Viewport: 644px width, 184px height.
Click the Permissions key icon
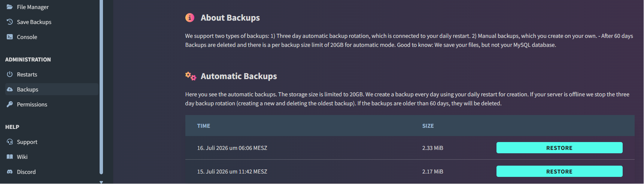pos(10,104)
